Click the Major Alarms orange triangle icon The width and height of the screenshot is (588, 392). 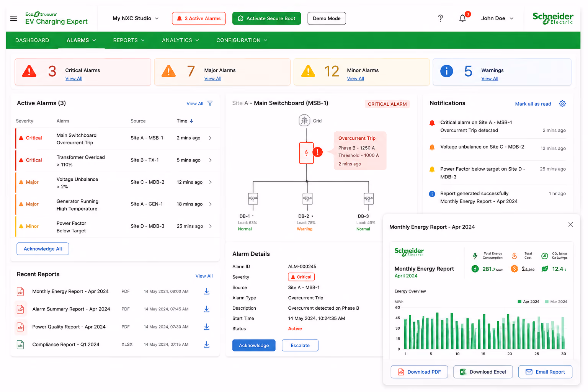pos(168,71)
